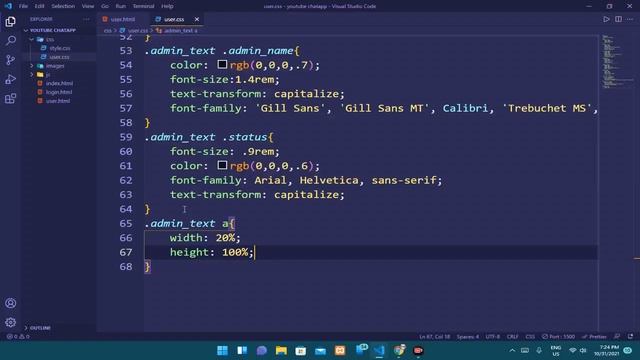Open the Extensions view

tap(11, 98)
